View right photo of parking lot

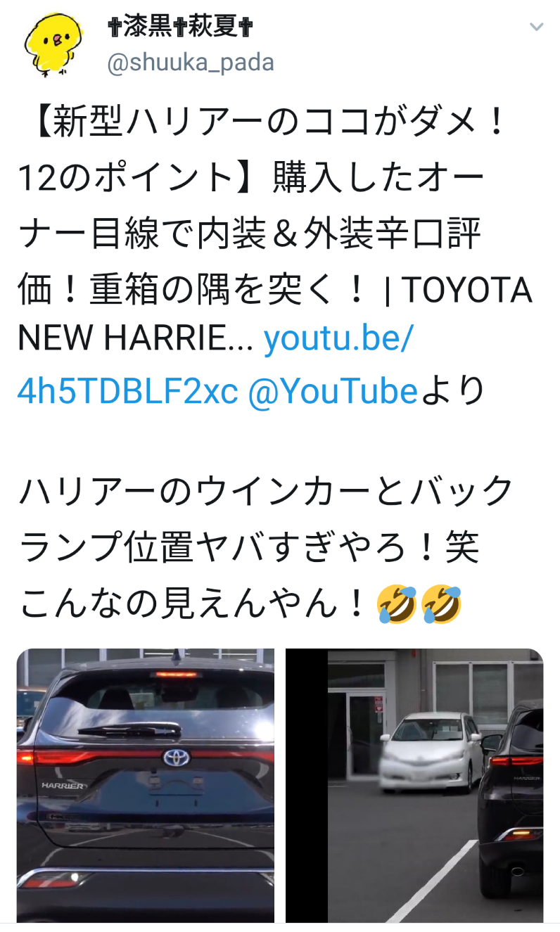coord(414,785)
